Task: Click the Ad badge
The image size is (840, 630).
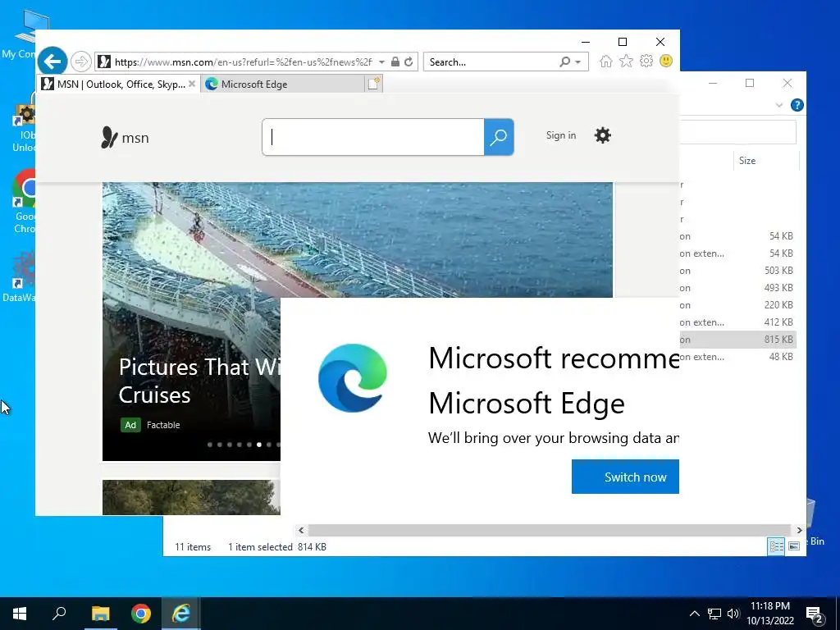Action: [x=130, y=425]
